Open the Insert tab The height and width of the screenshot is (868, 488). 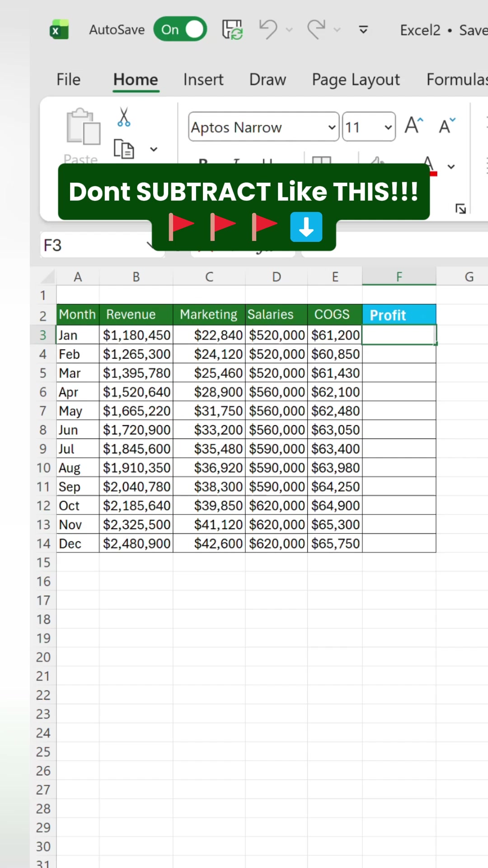[x=203, y=80]
